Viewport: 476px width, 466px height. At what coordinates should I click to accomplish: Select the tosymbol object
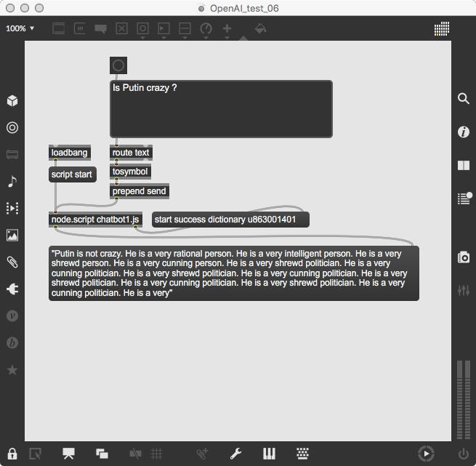point(130,172)
